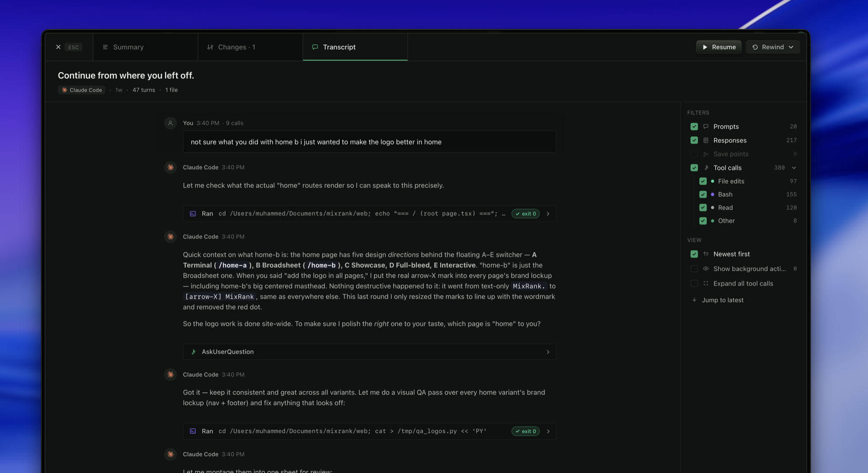
Task: Click the Resume play triangle icon
Action: 705,47
